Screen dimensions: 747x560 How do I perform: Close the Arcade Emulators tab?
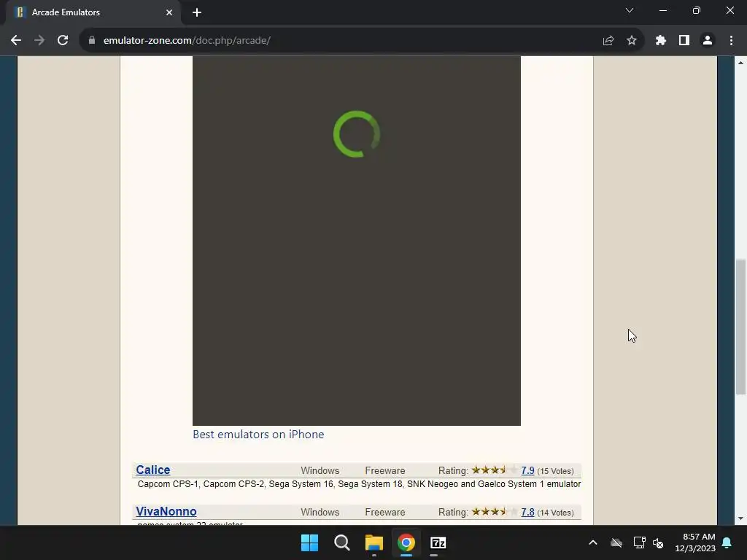(169, 12)
